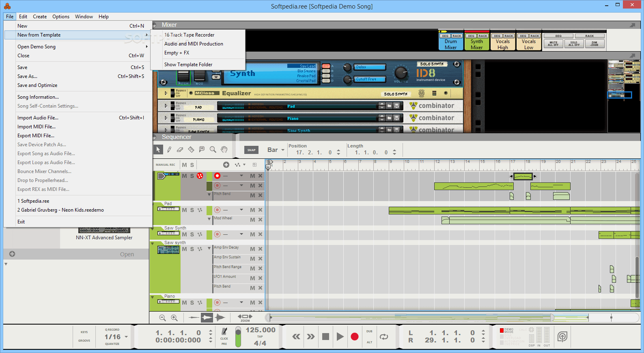Image resolution: width=644 pixels, height=353 pixels.
Task: Select the Hand tool in the sequencer toolbar
Action: [224, 149]
